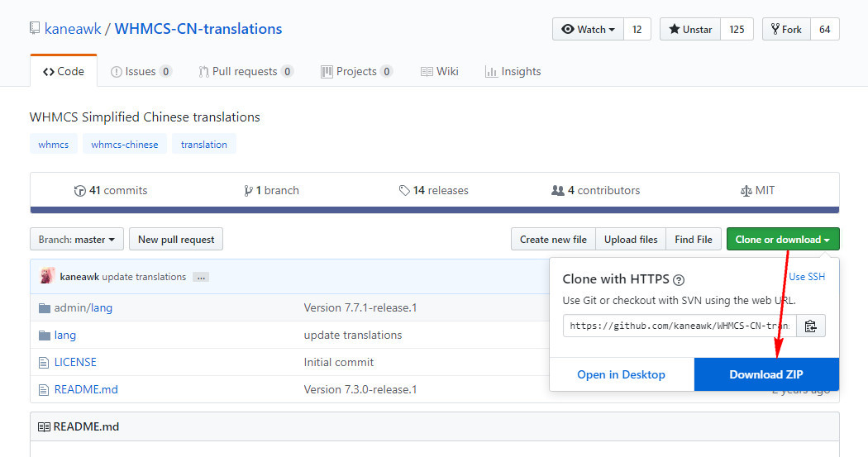Click the kaneawk avatar in commit bar
868x457 pixels.
coord(47,276)
